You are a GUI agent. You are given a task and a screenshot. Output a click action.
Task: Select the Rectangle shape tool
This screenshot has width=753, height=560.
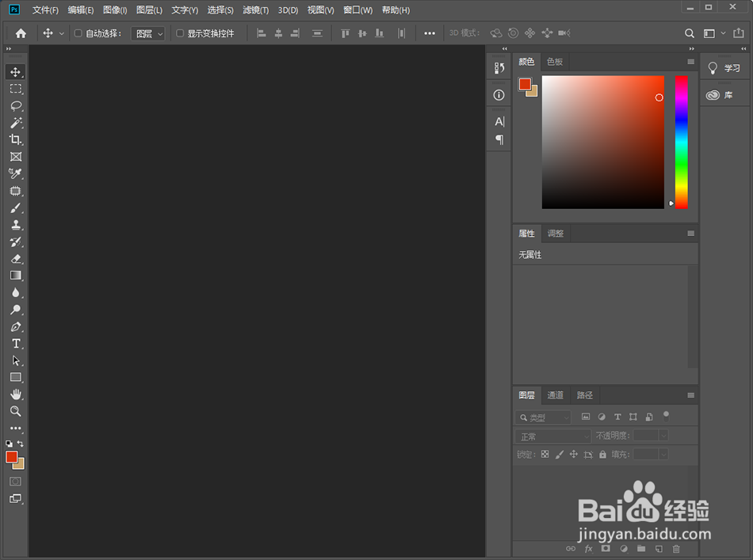click(15, 377)
